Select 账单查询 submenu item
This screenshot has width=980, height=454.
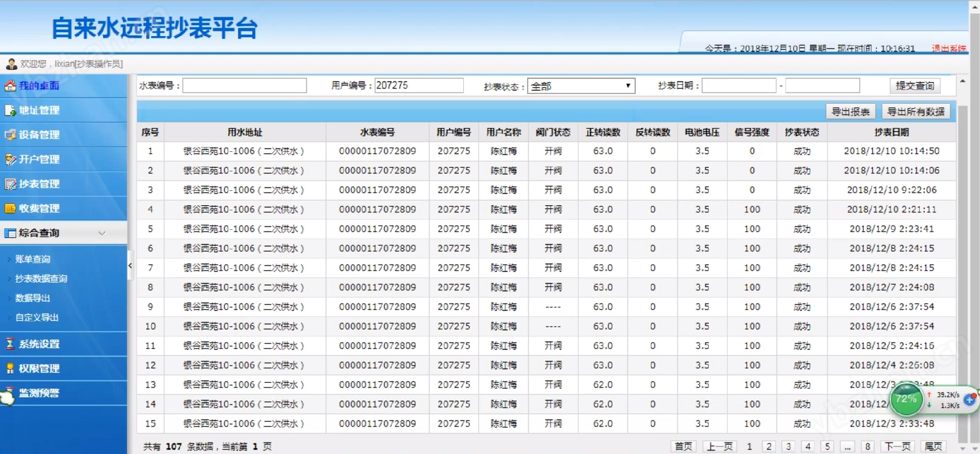pyautogui.click(x=33, y=259)
